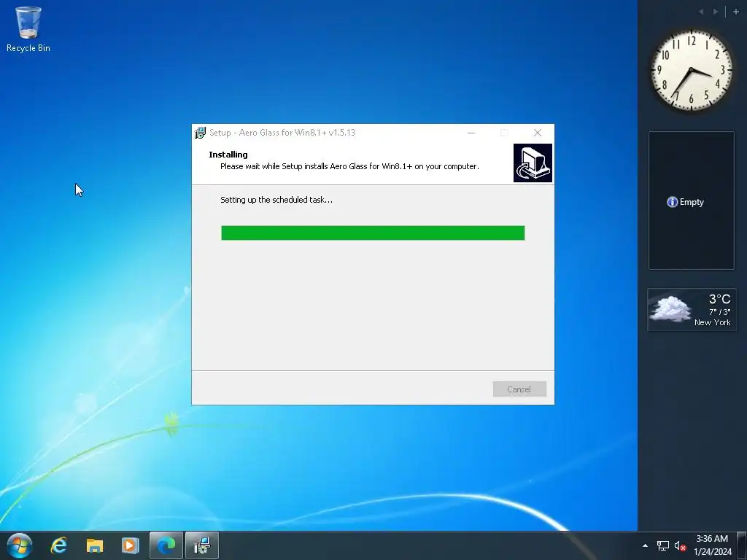This screenshot has width=747, height=560.
Task: Click the muted volume tray icon
Action: coord(681,545)
